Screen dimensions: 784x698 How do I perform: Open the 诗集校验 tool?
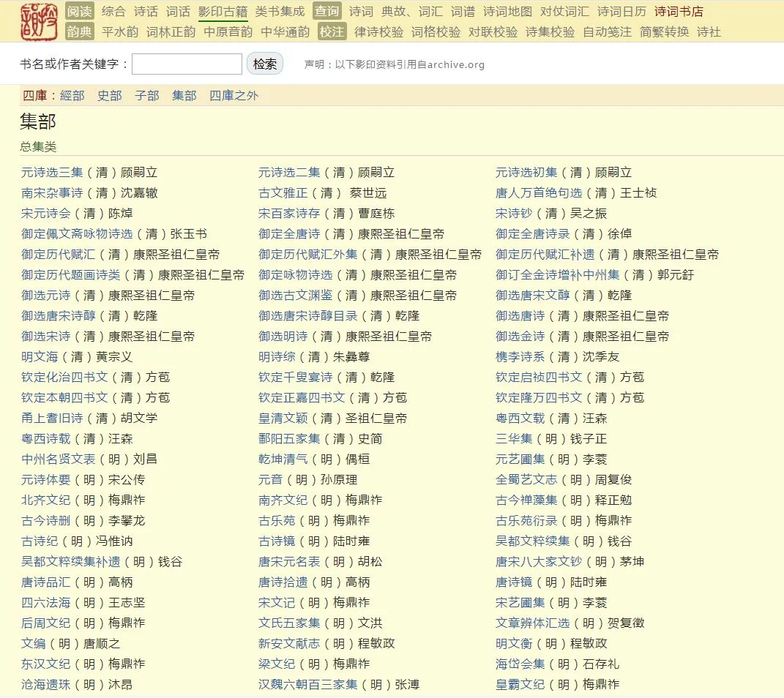(x=550, y=31)
